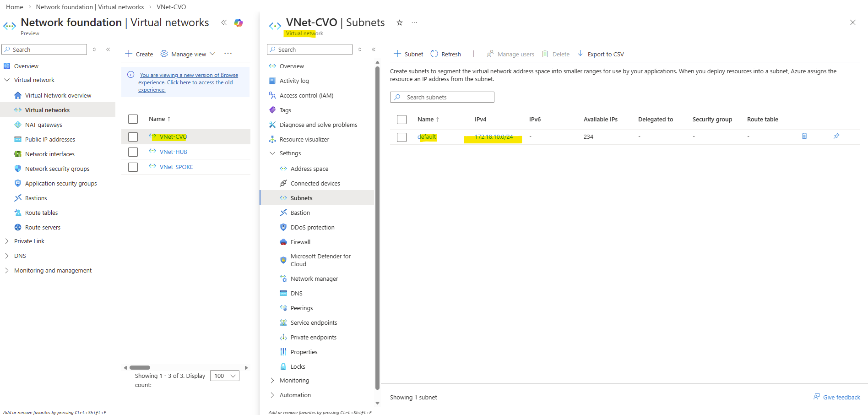Screen dimensions: 868x415
Task: Click the trash icon in default subnet row
Action: 804,136
